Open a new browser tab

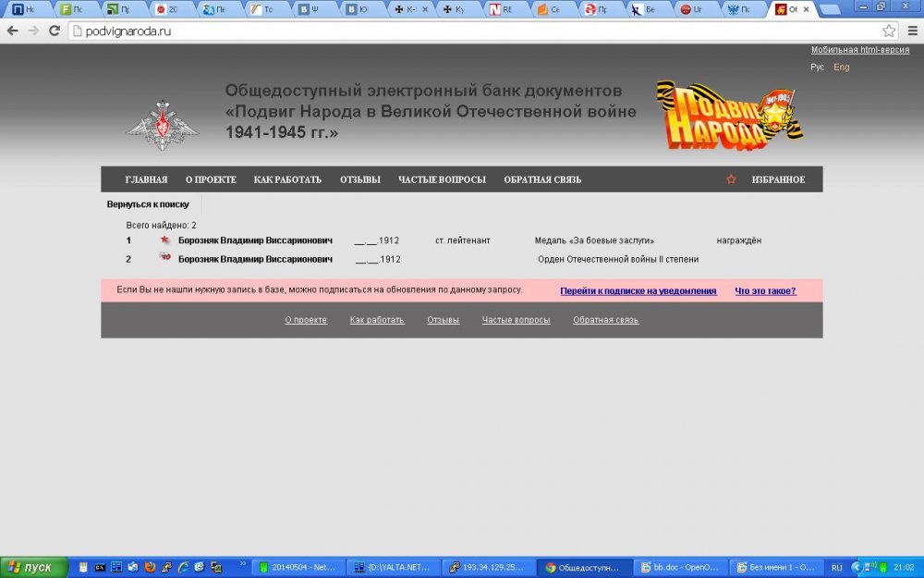[830, 9]
